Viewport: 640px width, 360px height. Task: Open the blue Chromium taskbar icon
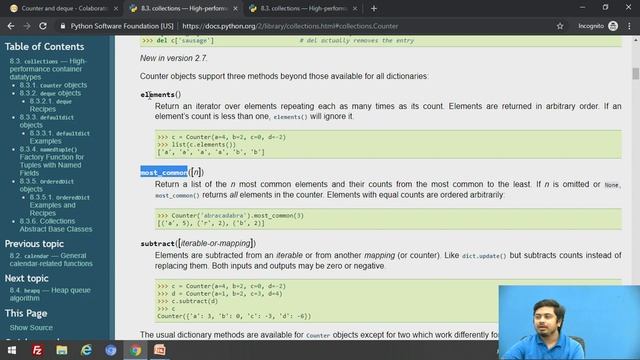coord(111,350)
